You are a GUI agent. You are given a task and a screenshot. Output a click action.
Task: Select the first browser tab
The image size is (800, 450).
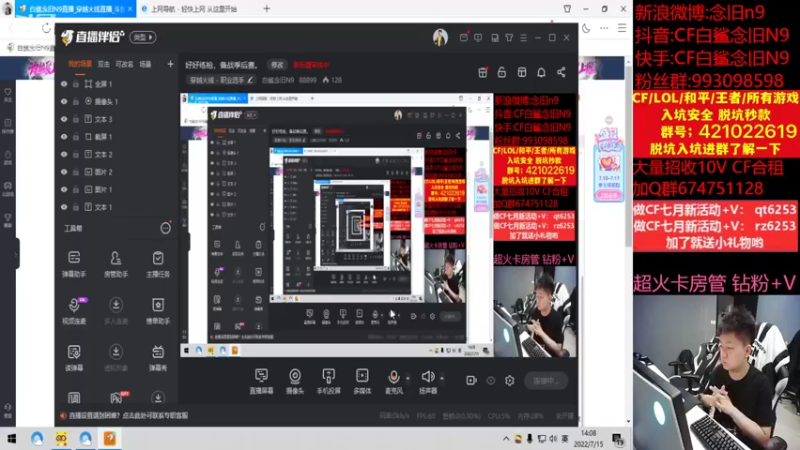[x=76, y=9]
